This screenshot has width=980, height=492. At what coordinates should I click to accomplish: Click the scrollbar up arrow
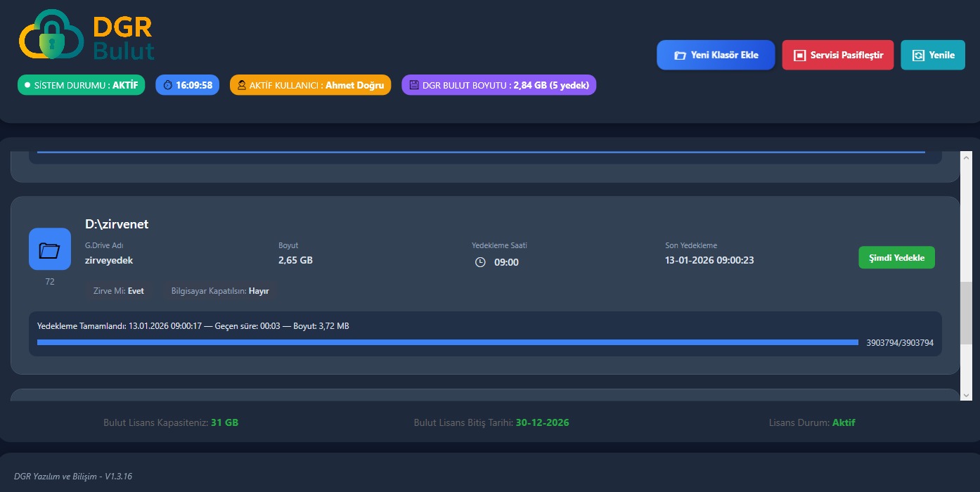tap(966, 157)
